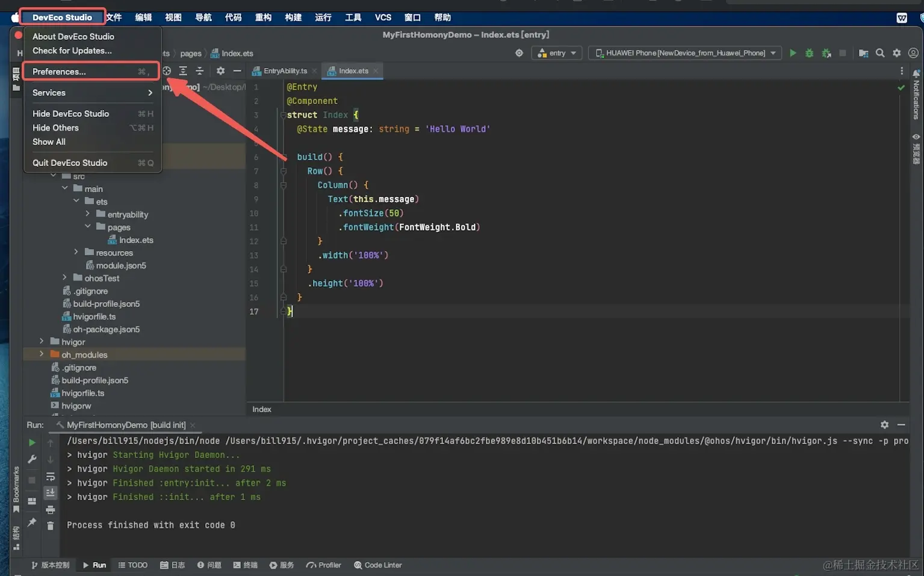Select hvigorfile.ts under entry module
This screenshot has width=924, height=576.
click(x=89, y=317)
